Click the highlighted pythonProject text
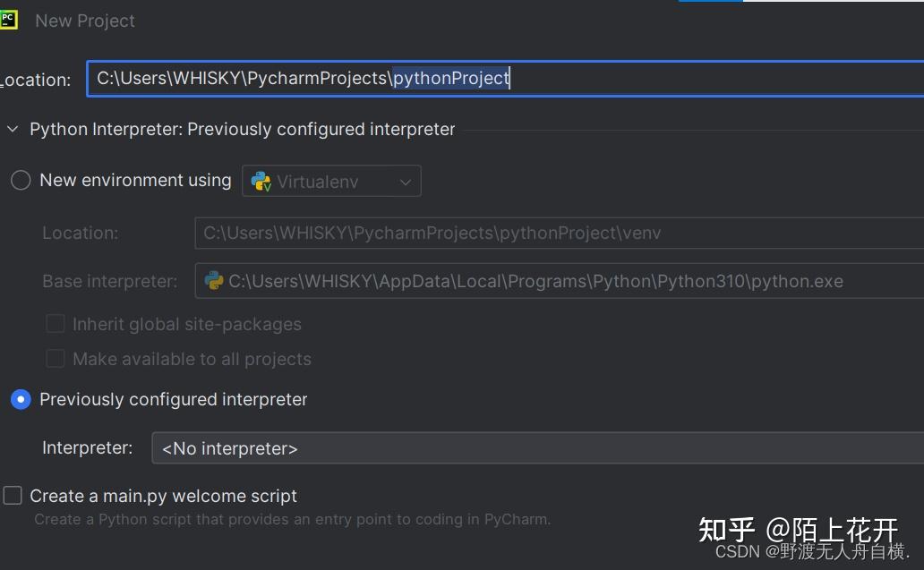The height and width of the screenshot is (570, 924). coord(451,79)
